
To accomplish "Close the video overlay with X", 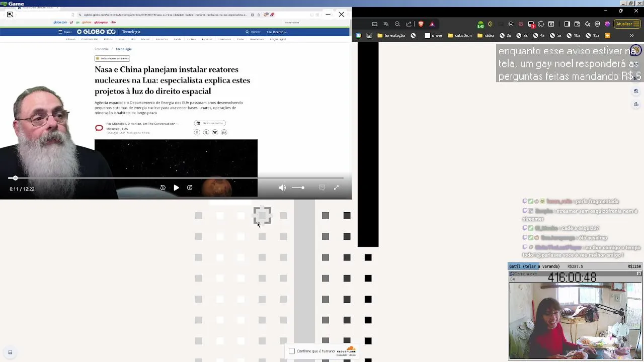I will click(341, 14).
